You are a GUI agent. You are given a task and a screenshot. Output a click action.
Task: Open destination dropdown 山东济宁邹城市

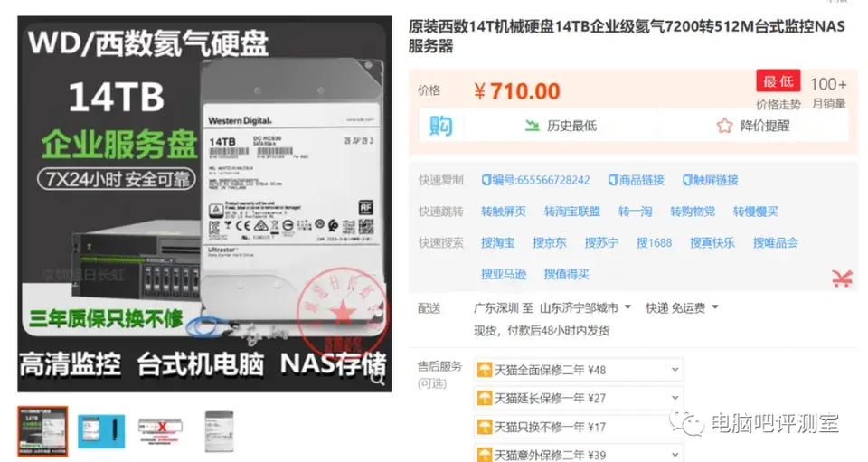pos(586,307)
